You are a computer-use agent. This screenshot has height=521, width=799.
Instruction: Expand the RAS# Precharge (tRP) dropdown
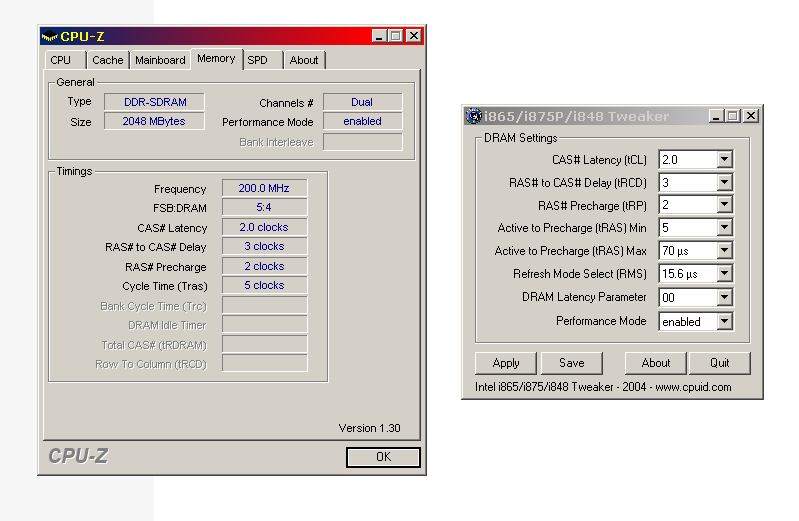pyautogui.click(x=724, y=205)
